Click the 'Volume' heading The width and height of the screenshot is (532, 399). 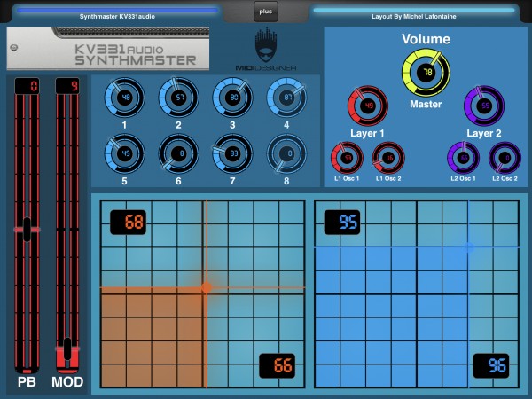(426, 39)
